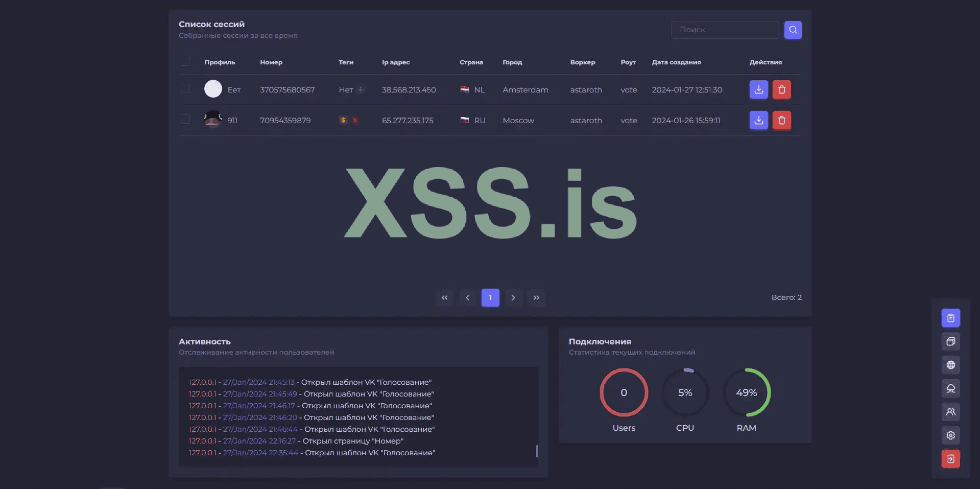Screen dimensions: 980x489
Task: Open the settings gear in the sidebar
Action: click(950, 435)
